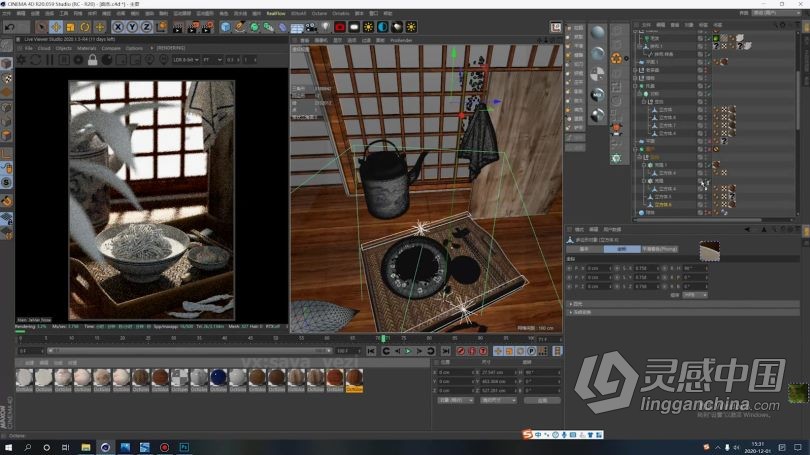Open Live Viewer Objects menu
810x455 pixels.
64,48
